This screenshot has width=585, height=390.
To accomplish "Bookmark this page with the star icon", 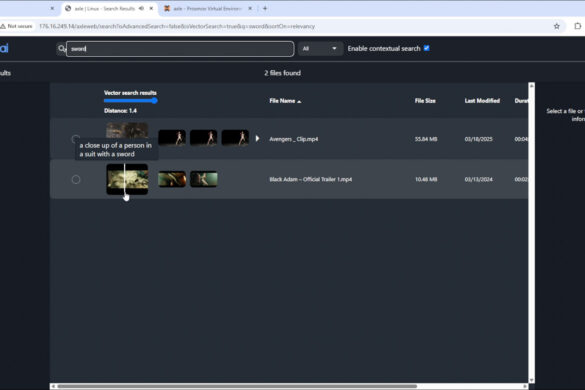I will click(x=556, y=26).
